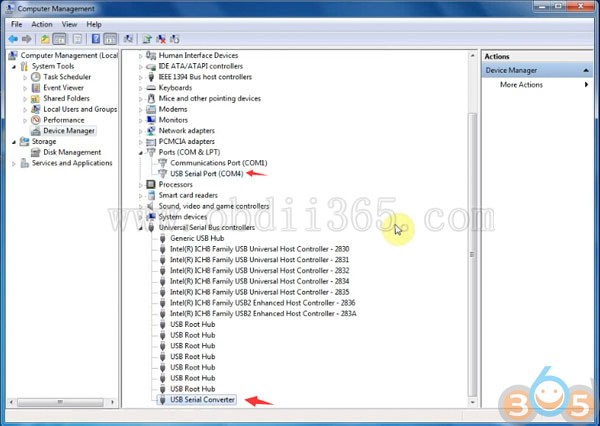Click the Task Scheduler clock icon
The height and width of the screenshot is (426, 600).
coord(36,77)
